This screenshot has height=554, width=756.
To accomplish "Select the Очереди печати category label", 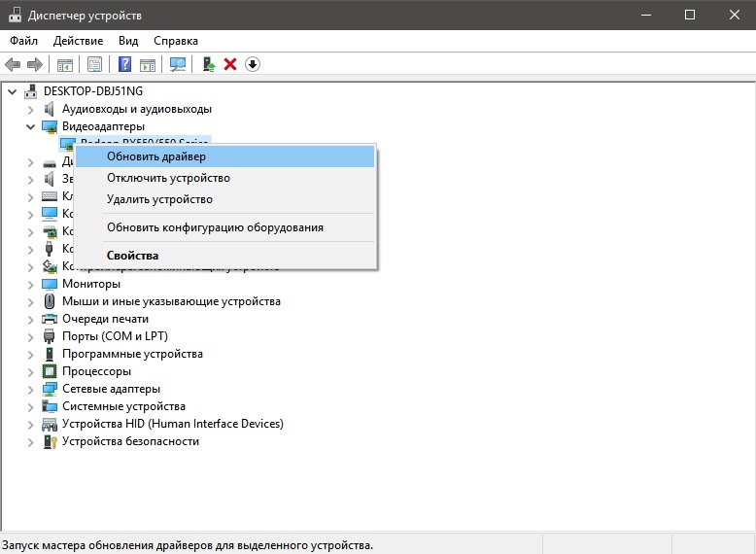I will click(x=105, y=319).
